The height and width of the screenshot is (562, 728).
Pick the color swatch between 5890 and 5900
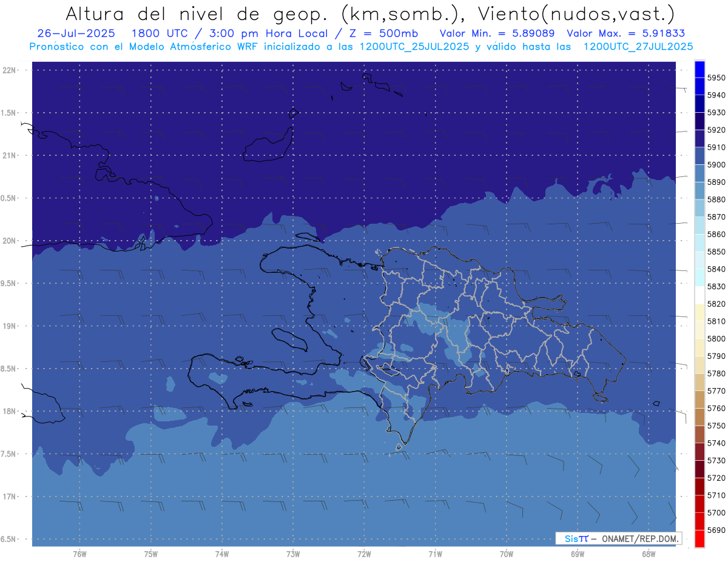click(x=699, y=173)
